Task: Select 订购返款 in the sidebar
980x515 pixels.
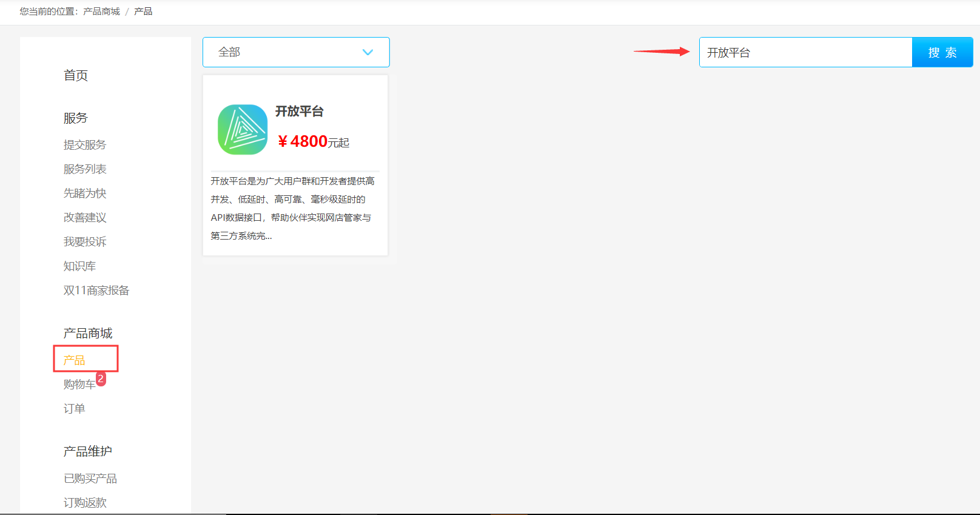Action: (85, 503)
